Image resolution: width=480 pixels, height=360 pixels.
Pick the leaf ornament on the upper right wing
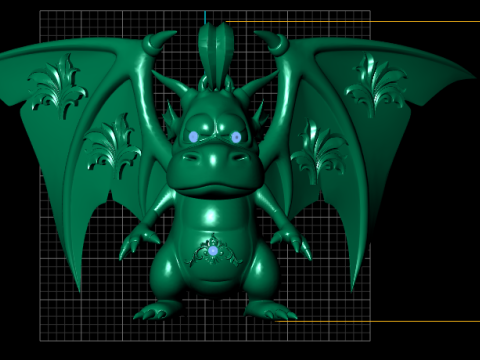click(x=376, y=85)
